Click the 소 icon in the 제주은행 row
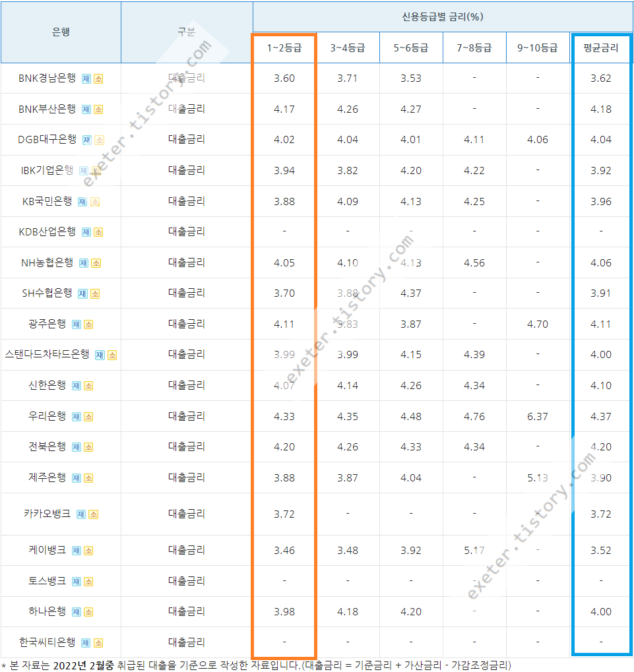 (88, 478)
